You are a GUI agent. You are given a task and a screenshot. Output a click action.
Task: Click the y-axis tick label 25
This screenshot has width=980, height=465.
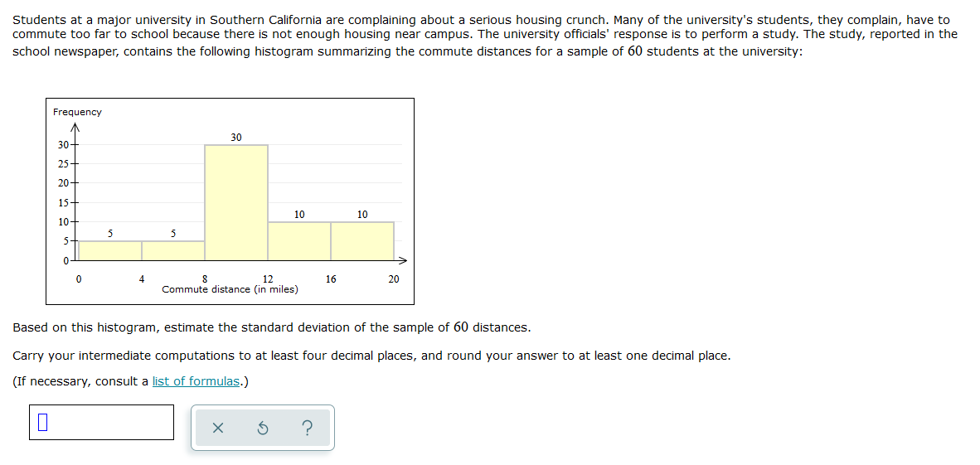coord(63,164)
